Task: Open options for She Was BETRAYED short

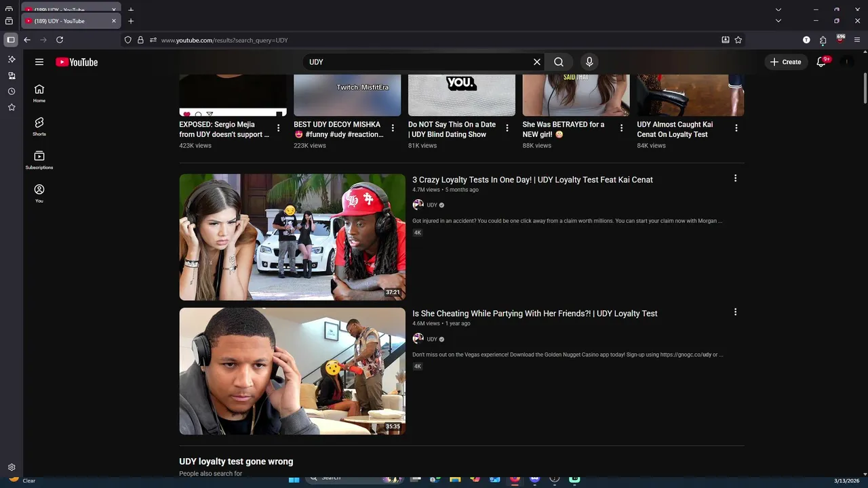Action: [x=622, y=128]
